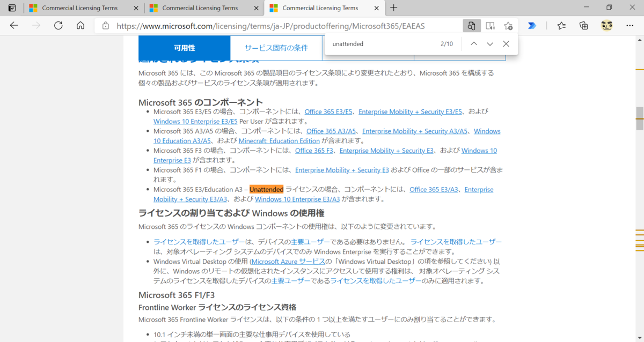Open the Microsoft Azure サービス link
This screenshot has height=342, width=644.
pyautogui.click(x=288, y=262)
